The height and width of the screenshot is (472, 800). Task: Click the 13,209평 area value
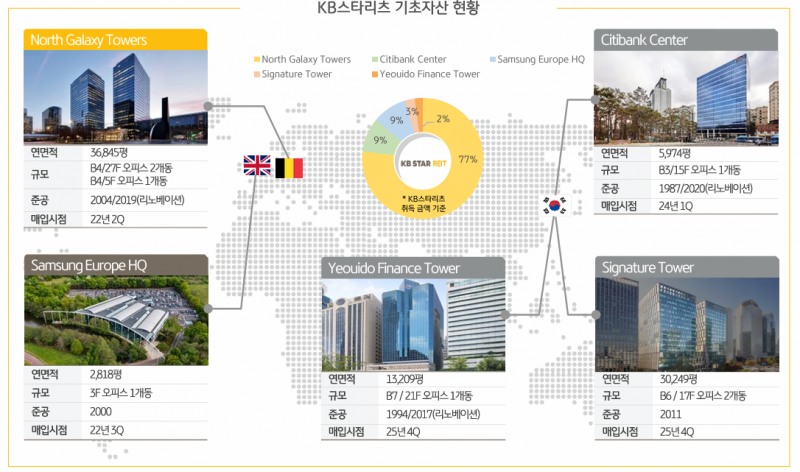pos(405,379)
